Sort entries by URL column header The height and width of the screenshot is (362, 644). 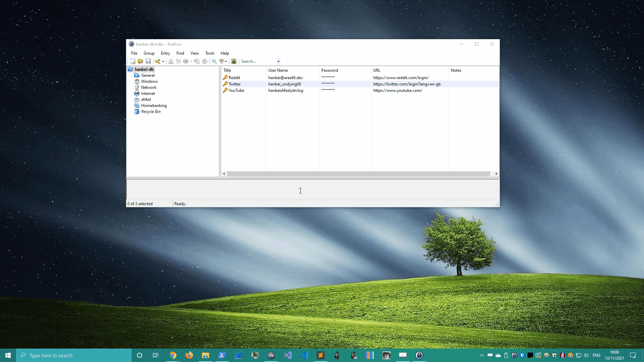(410, 70)
